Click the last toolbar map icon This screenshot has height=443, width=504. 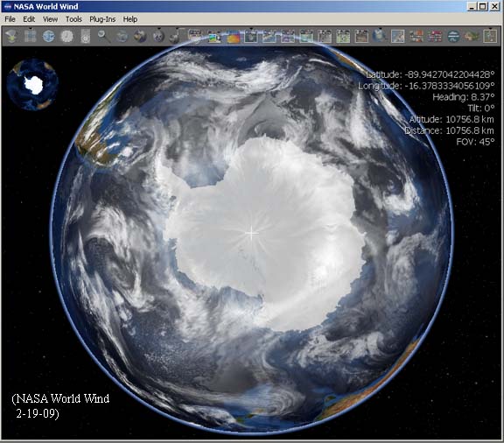(490, 37)
